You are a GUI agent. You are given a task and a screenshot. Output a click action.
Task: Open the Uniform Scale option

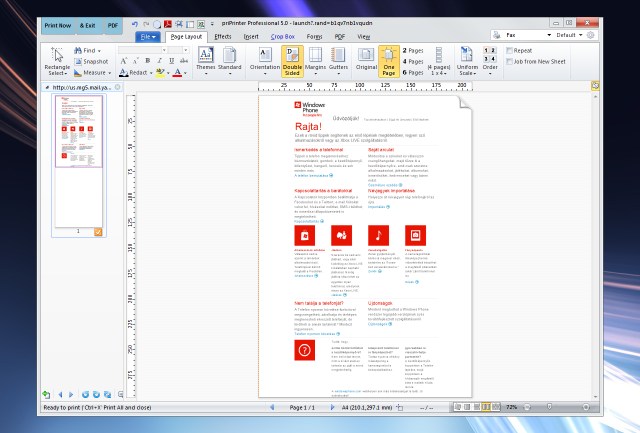click(x=469, y=59)
